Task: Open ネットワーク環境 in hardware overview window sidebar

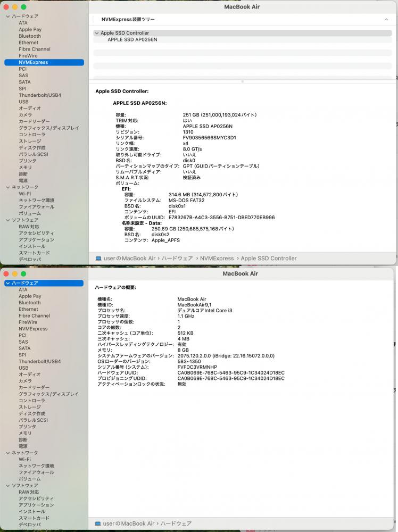Action: pyautogui.click(x=37, y=466)
